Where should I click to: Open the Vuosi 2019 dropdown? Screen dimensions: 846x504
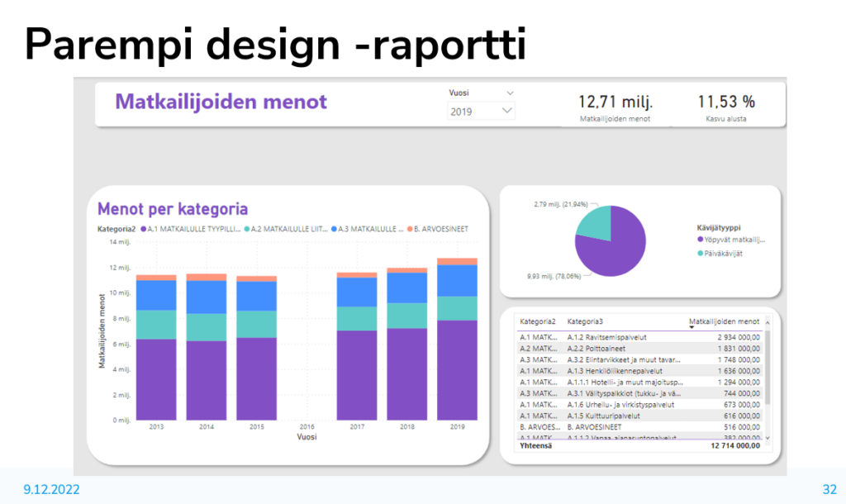pyautogui.click(x=481, y=112)
